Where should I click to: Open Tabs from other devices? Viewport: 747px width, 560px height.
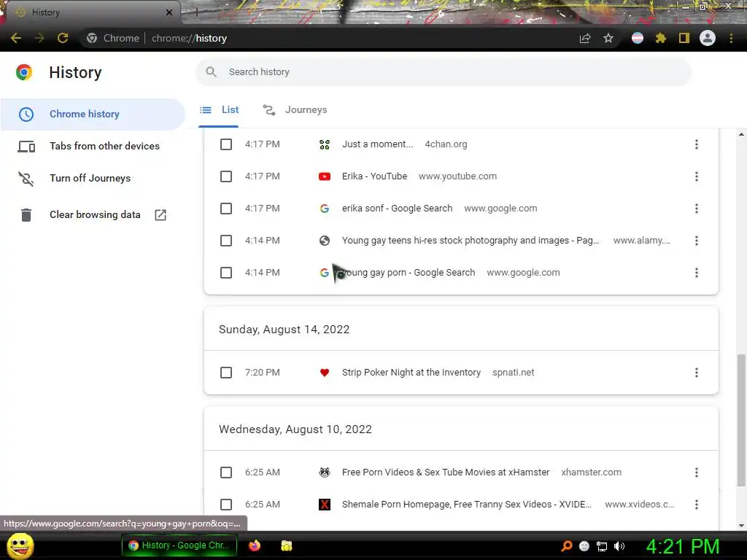click(93, 146)
